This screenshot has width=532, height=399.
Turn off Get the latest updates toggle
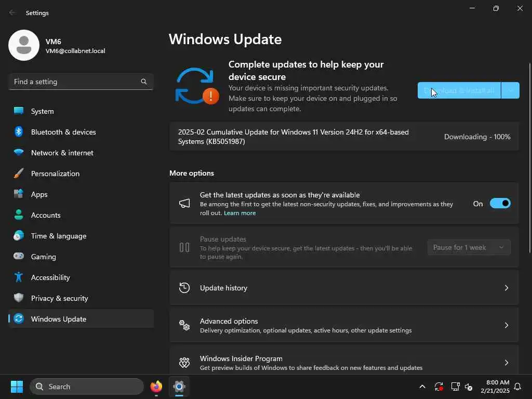point(500,204)
